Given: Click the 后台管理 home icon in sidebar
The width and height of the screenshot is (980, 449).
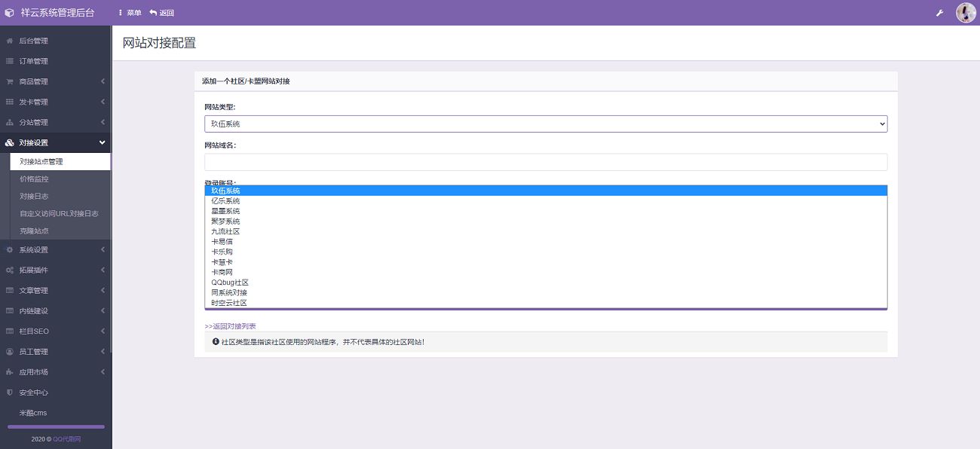Looking at the screenshot, I should pos(10,41).
